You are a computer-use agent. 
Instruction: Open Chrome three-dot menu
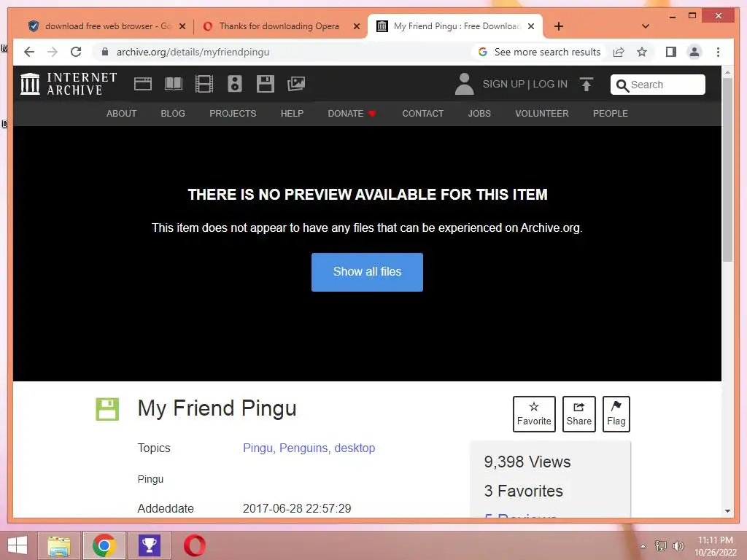point(718,52)
